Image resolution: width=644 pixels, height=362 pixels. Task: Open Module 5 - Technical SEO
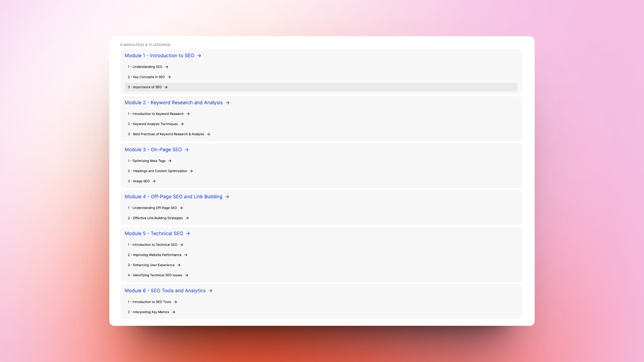pos(154,234)
